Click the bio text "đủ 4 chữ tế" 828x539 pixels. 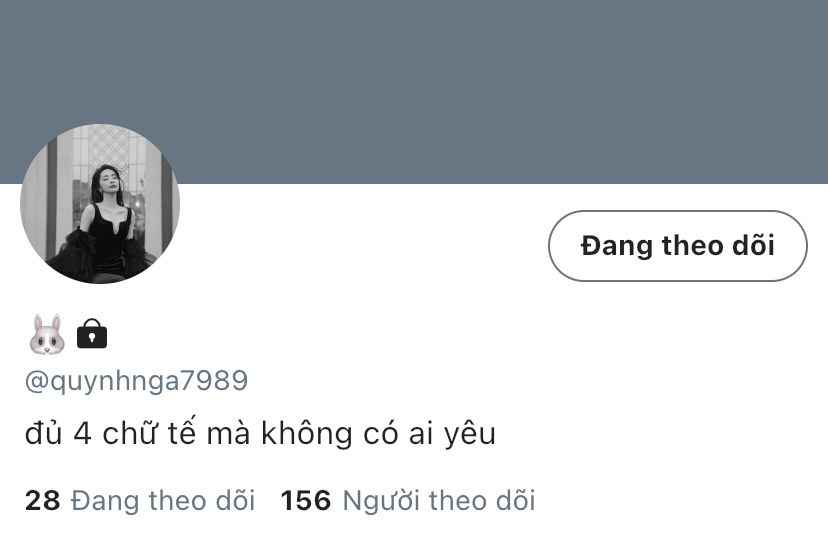click(110, 433)
